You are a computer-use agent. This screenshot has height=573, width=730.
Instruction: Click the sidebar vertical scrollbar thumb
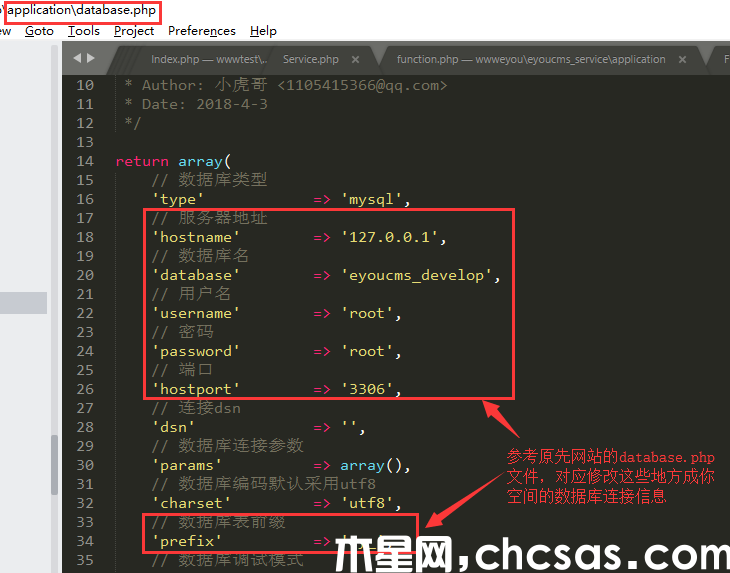tap(54, 465)
